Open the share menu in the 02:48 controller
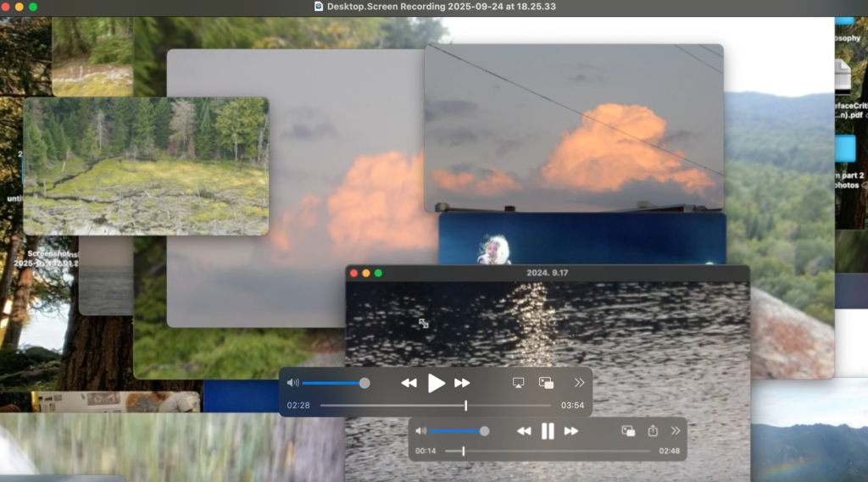The height and width of the screenshot is (482, 868). [x=653, y=430]
